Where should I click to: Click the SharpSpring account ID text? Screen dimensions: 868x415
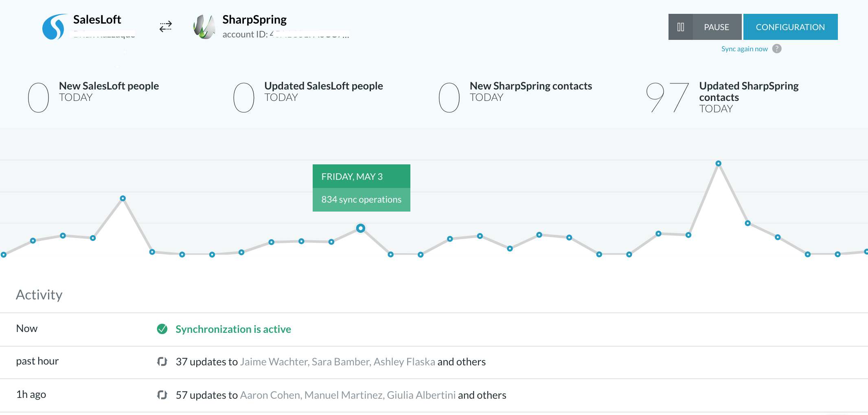pyautogui.click(x=286, y=35)
